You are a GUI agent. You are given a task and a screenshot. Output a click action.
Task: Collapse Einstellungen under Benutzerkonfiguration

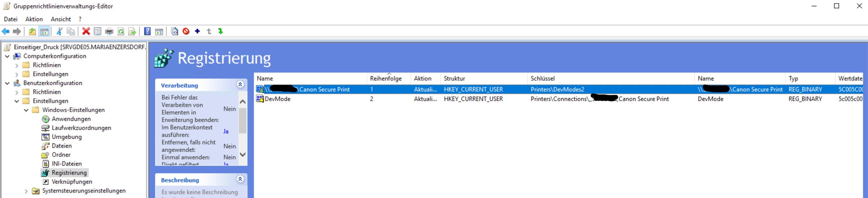tap(17, 101)
